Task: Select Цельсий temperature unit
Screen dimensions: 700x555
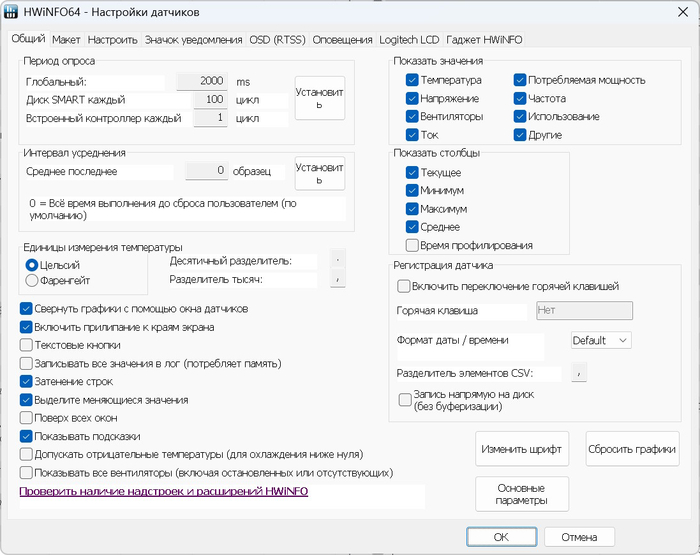Action: [x=32, y=265]
